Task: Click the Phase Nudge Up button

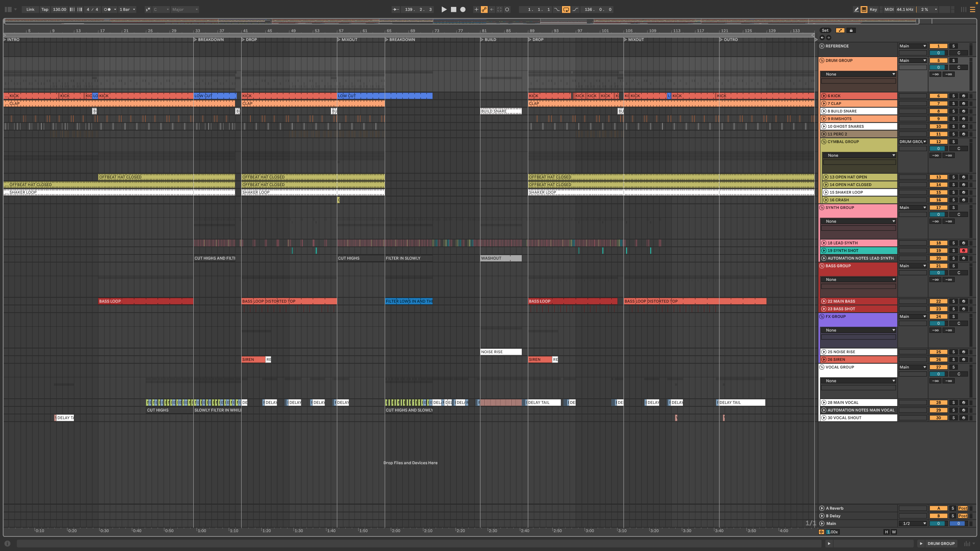Action: pyautogui.click(x=80, y=10)
